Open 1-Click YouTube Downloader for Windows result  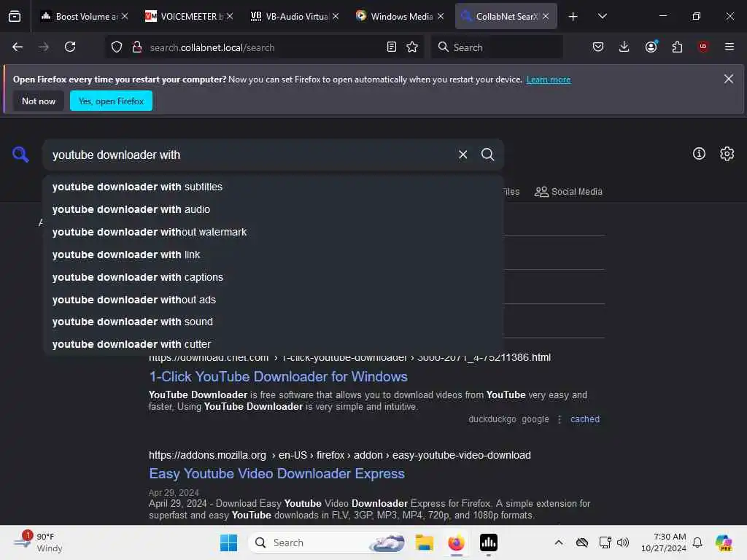click(278, 377)
